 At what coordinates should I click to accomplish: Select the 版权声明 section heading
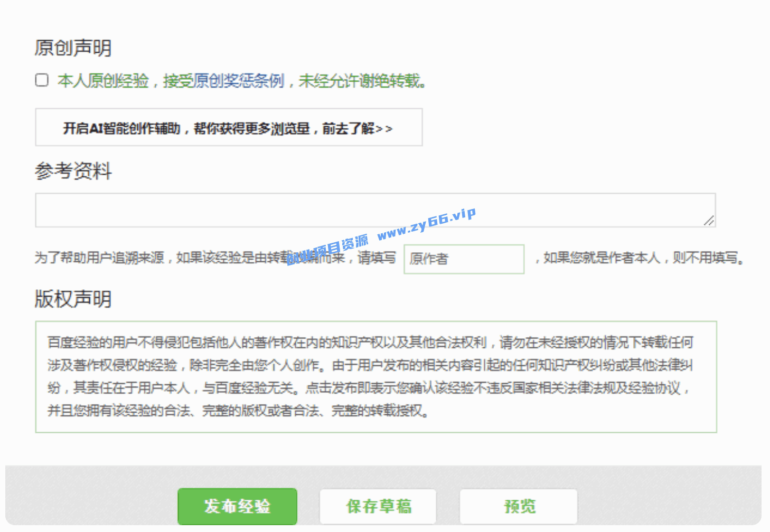click(x=73, y=299)
